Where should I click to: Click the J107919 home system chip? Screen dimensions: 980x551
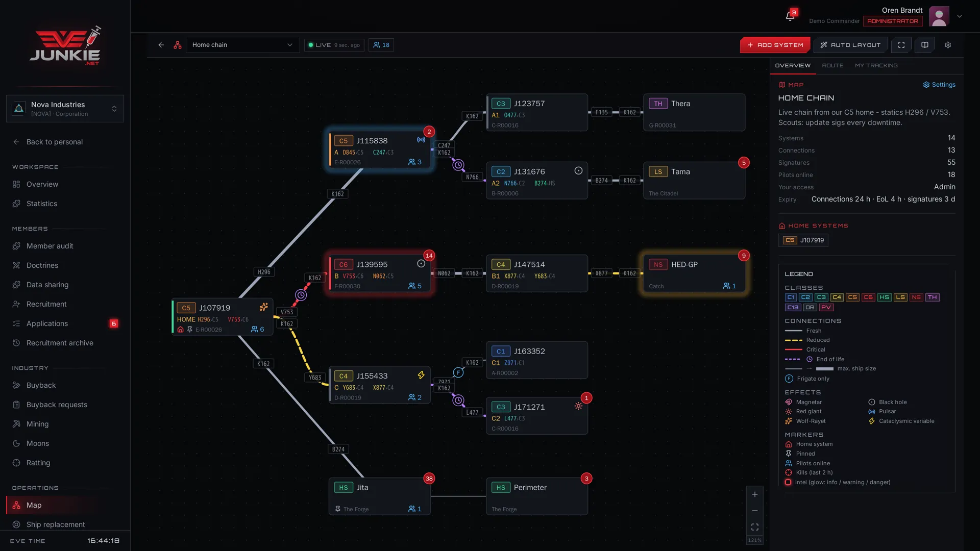click(x=803, y=240)
